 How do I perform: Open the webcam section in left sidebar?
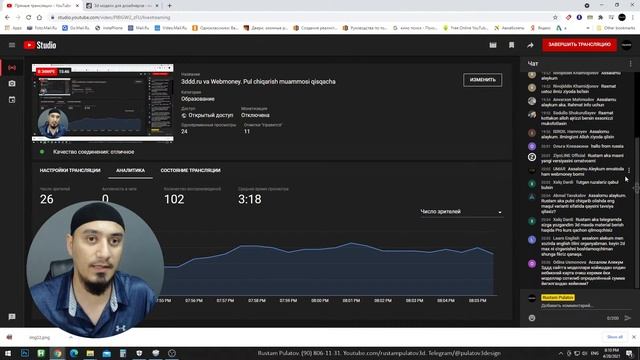pos(12,84)
